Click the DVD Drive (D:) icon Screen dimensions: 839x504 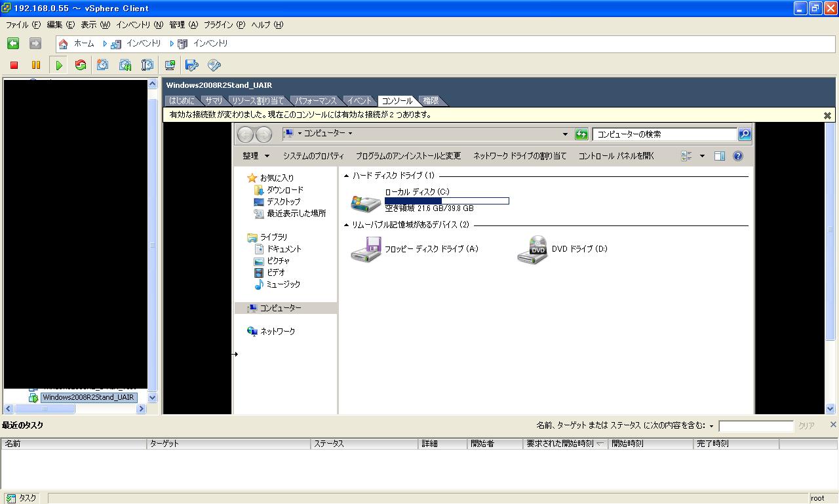click(x=532, y=250)
